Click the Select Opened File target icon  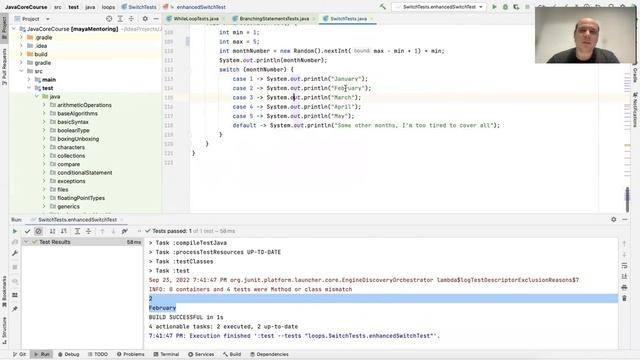click(109, 19)
